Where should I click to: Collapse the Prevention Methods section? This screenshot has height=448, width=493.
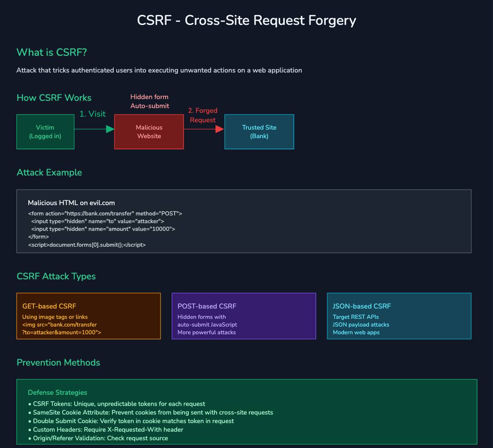tap(58, 363)
